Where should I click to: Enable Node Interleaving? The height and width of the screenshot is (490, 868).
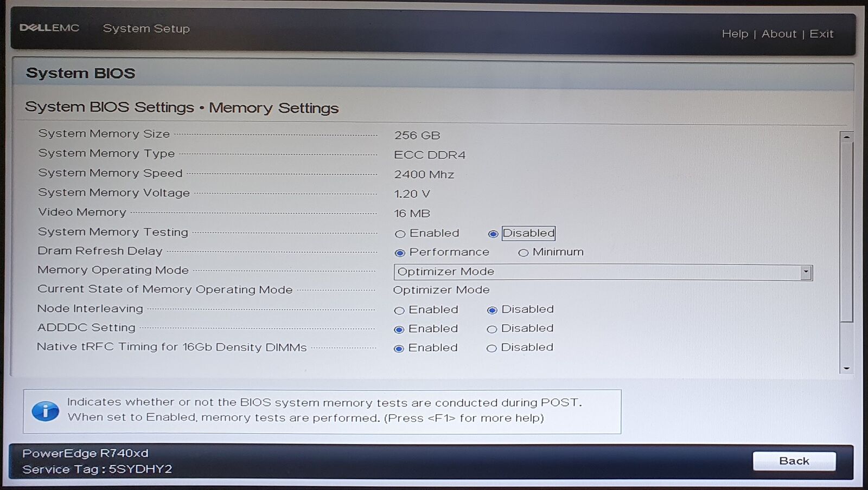[x=399, y=311]
